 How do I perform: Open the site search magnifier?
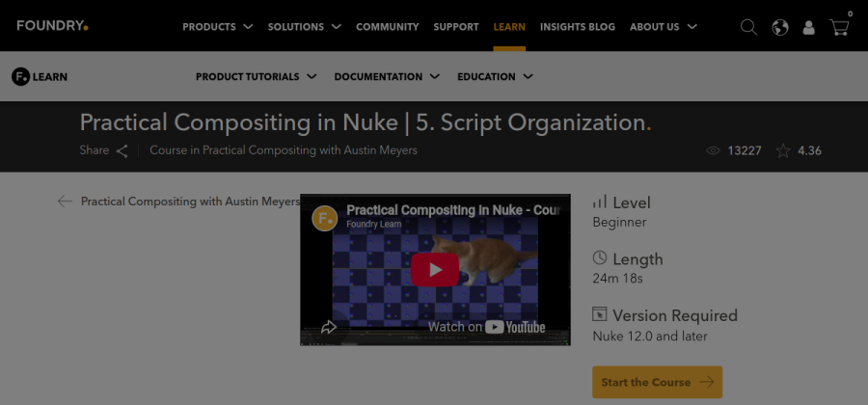tap(748, 27)
